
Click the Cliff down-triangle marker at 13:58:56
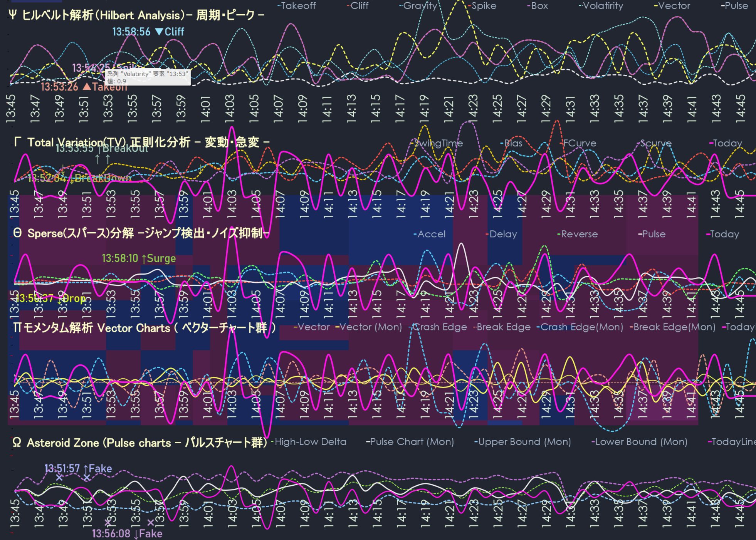(x=159, y=32)
